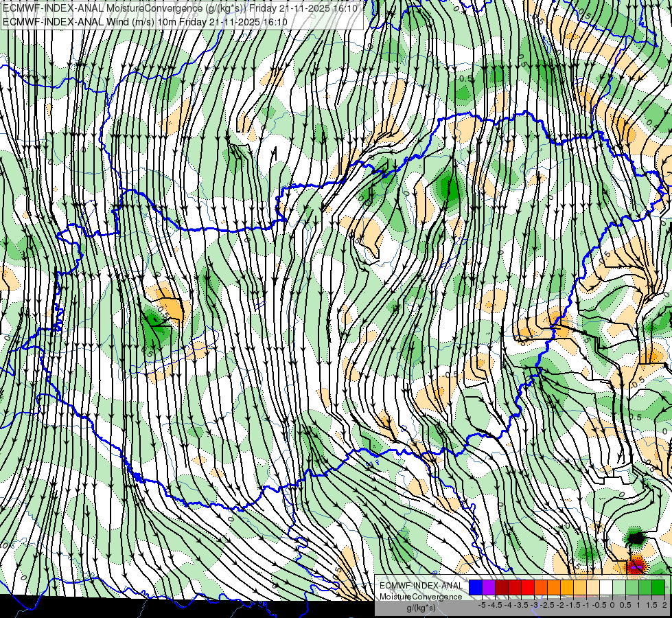Click legend label MoistureConvergence
Viewport: 672px width, 618px height.
[x=421, y=597]
